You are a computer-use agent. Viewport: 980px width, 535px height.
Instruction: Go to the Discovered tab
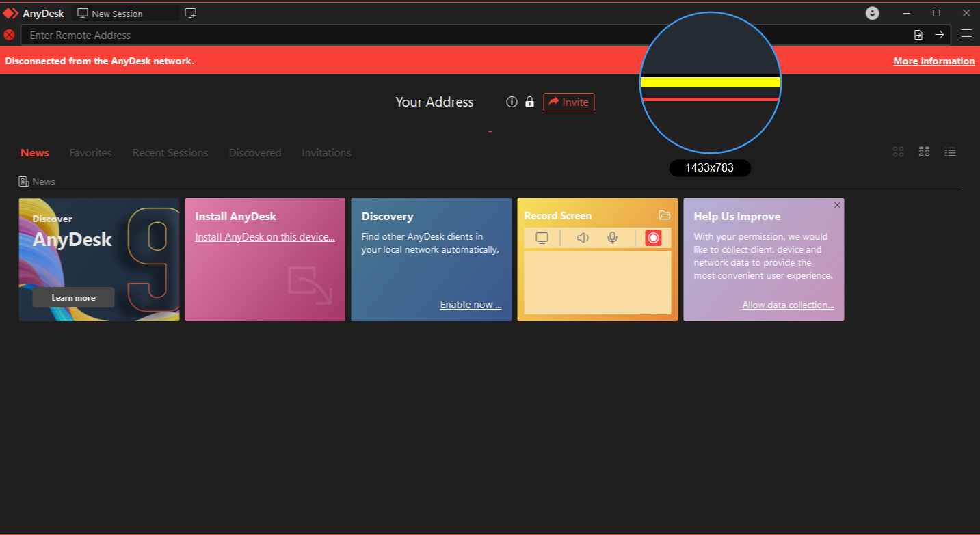coord(255,153)
